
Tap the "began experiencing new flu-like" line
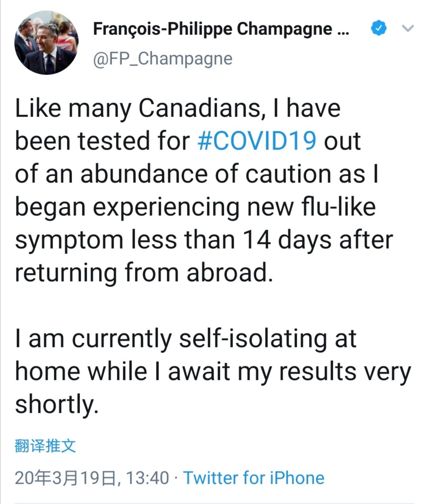pos(195,207)
